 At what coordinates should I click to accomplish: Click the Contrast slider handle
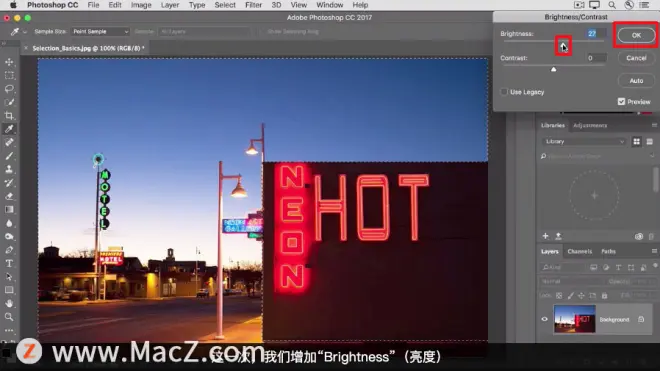point(554,69)
